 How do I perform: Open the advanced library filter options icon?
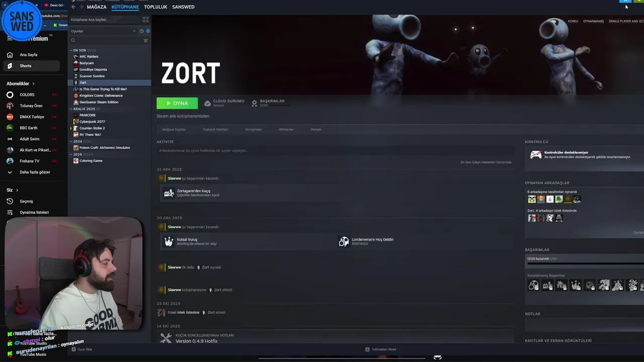coord(145,40)
